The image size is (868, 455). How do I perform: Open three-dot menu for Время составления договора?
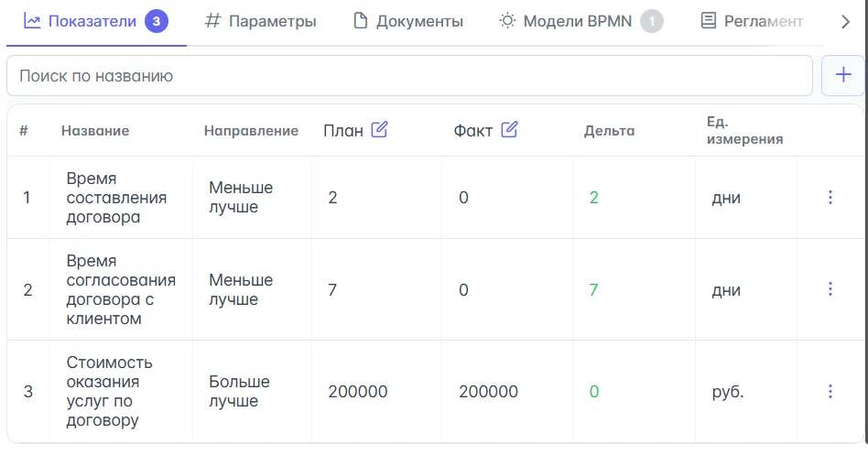click(830, 197)
